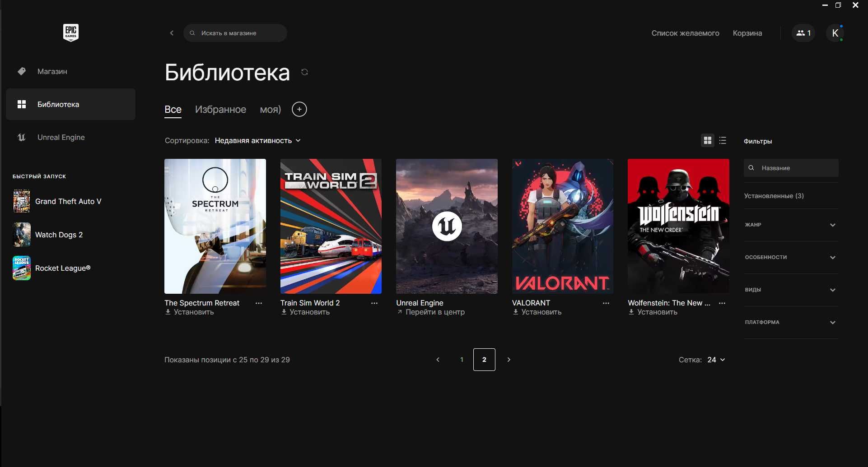Click the Epic Games logo

pos(71,32)
